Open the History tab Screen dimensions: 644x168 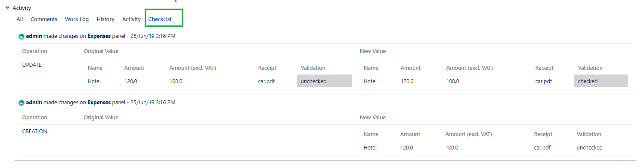tap(105, 19)
